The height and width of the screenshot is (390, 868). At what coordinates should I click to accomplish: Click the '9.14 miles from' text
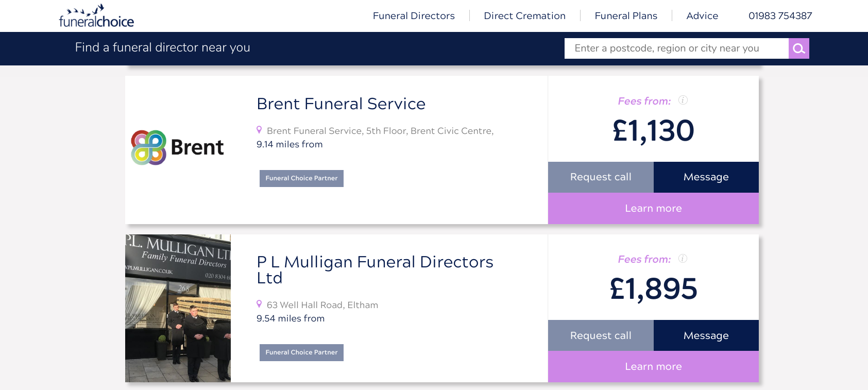click(x=290, y=145)
